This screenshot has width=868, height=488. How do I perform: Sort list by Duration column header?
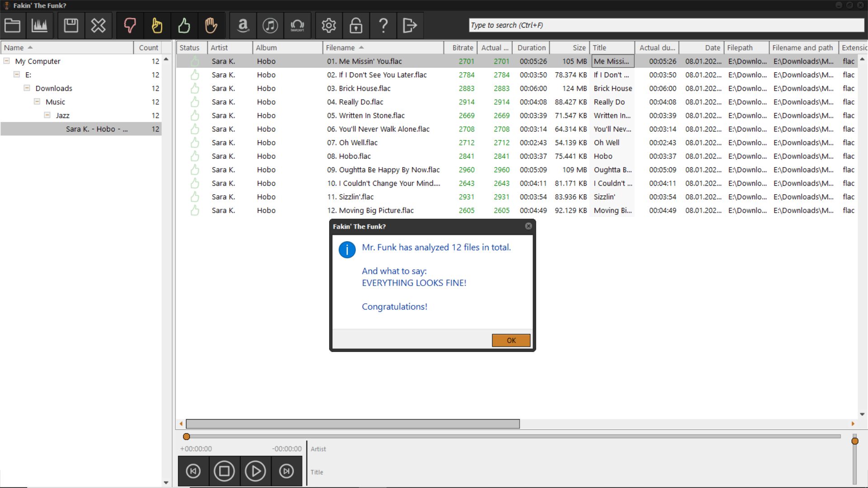click(531, 47)
